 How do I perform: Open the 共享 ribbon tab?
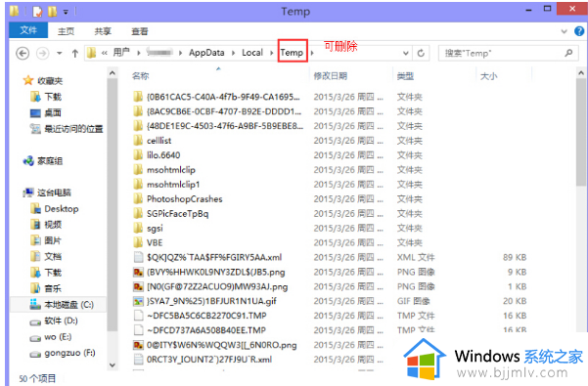tap(103, 31)
